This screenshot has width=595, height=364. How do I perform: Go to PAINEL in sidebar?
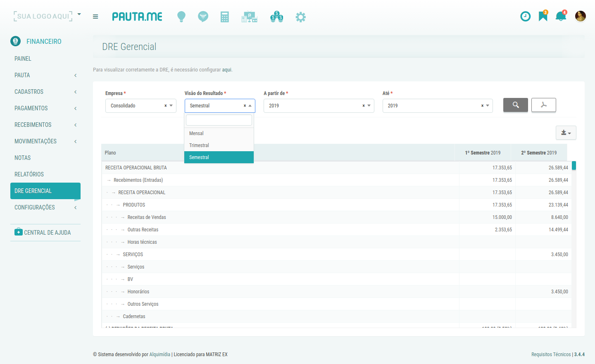pos(45,59)
